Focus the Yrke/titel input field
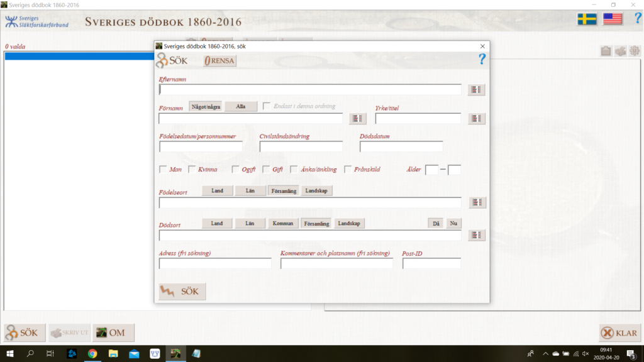Viewport: 644px width, 362px height. point(418,119)
